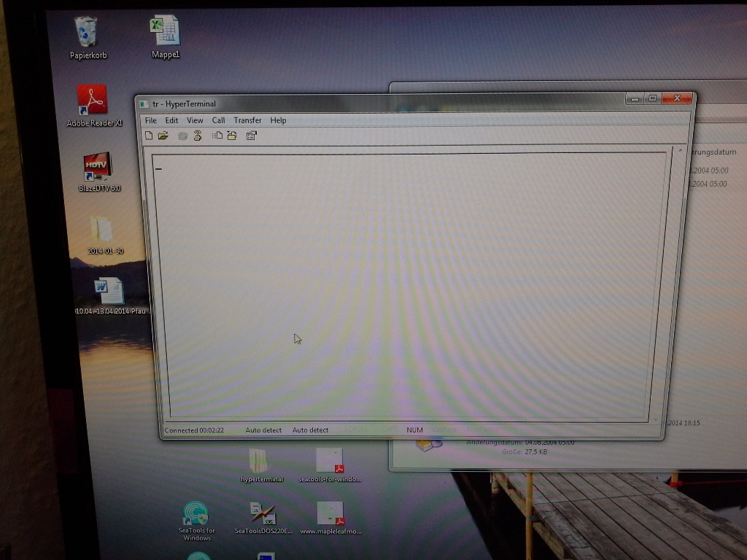This screenshot has height=560, width=747.
Task: Open the Call menu
Action: (x=218, y=120)
